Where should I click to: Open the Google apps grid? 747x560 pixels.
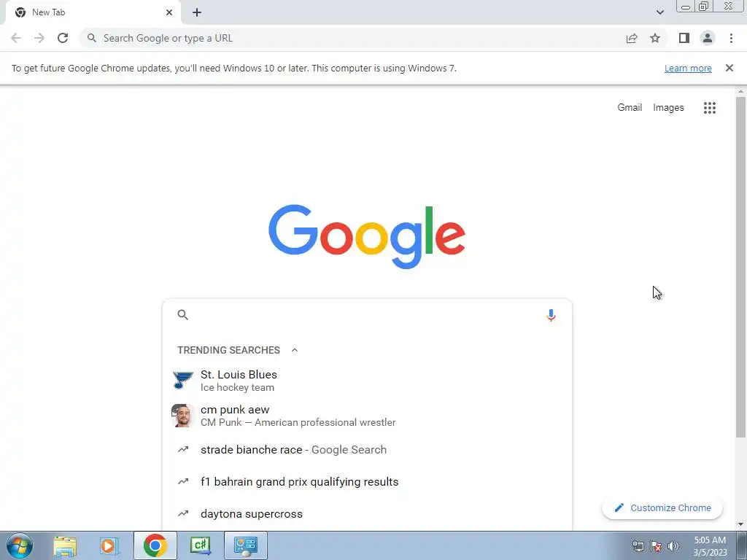click(709, 108)
